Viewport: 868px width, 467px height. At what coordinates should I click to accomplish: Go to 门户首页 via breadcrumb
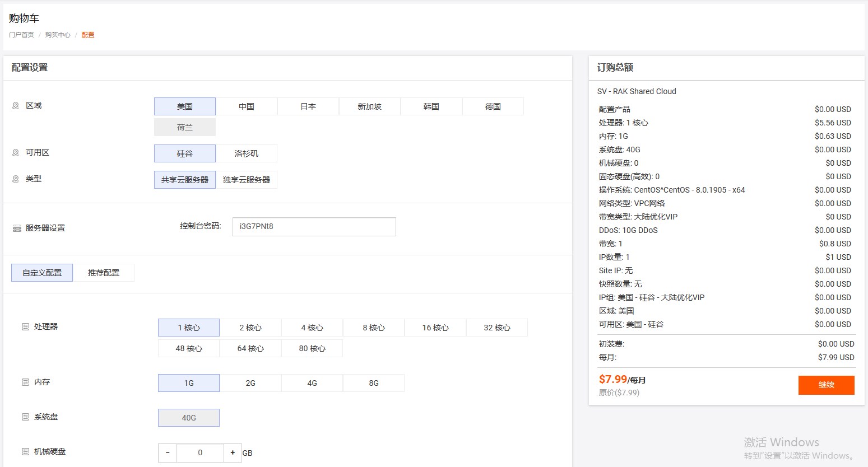pos(21,35)
